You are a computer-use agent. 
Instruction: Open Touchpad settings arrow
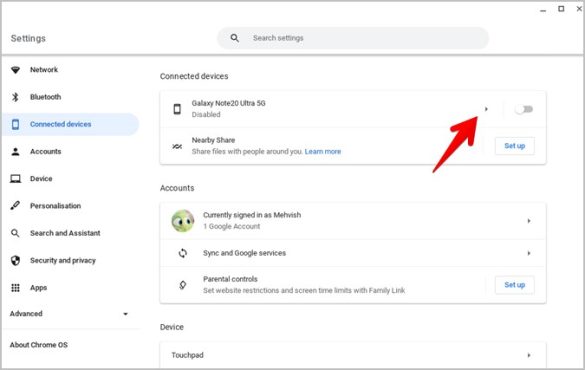click(x=529, y=355)
